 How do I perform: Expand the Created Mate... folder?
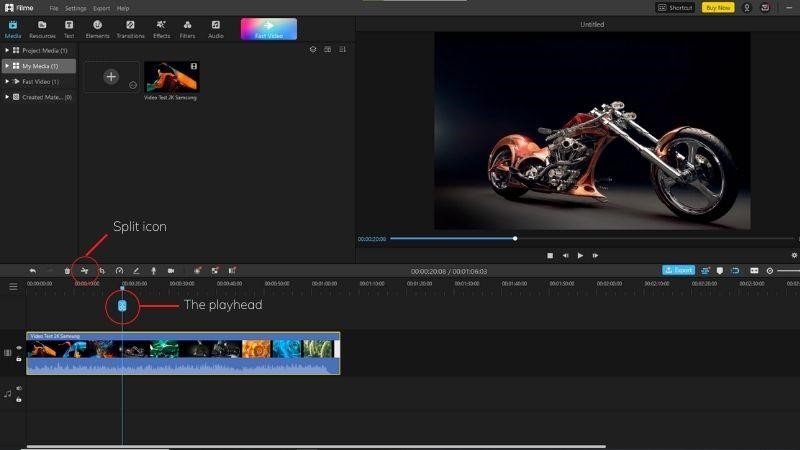[7, 96]
